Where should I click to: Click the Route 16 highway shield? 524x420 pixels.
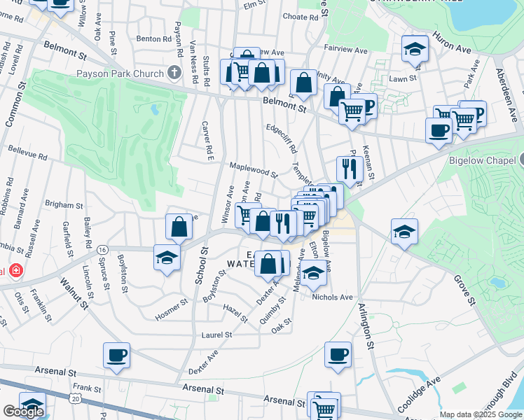[102, 249]
